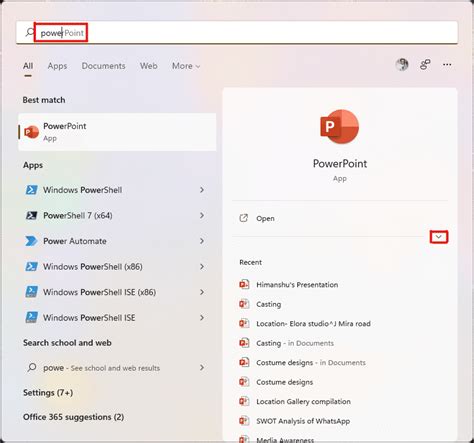Click the organization search icon
The width and height of the screenshot is (474, 443).
tap(425, 64)
